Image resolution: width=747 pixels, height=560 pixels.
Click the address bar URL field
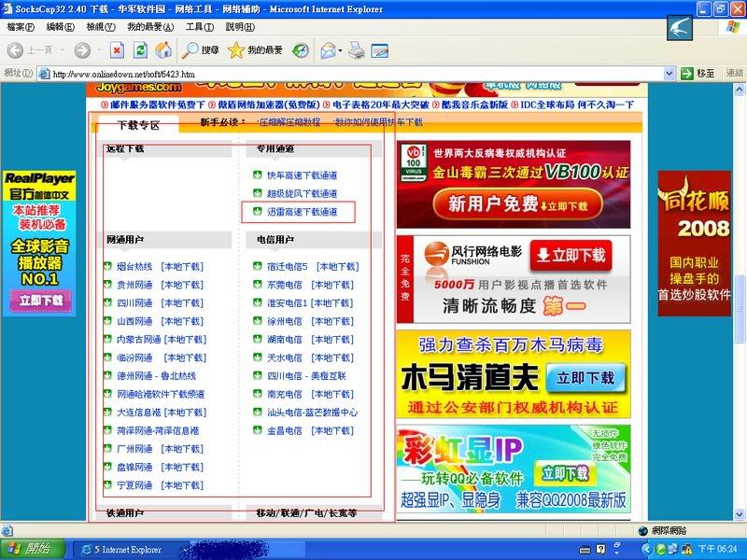point(355,74)
